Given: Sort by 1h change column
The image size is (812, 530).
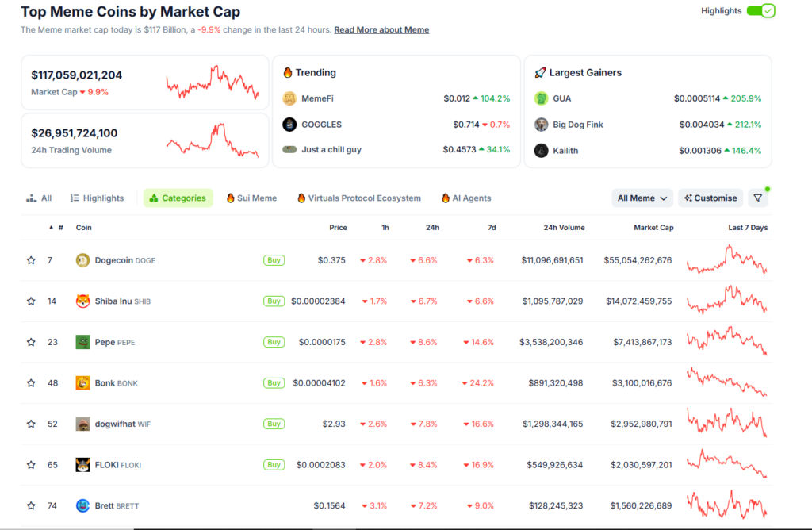Looking at the screenshot, I should tap(385, 228).
